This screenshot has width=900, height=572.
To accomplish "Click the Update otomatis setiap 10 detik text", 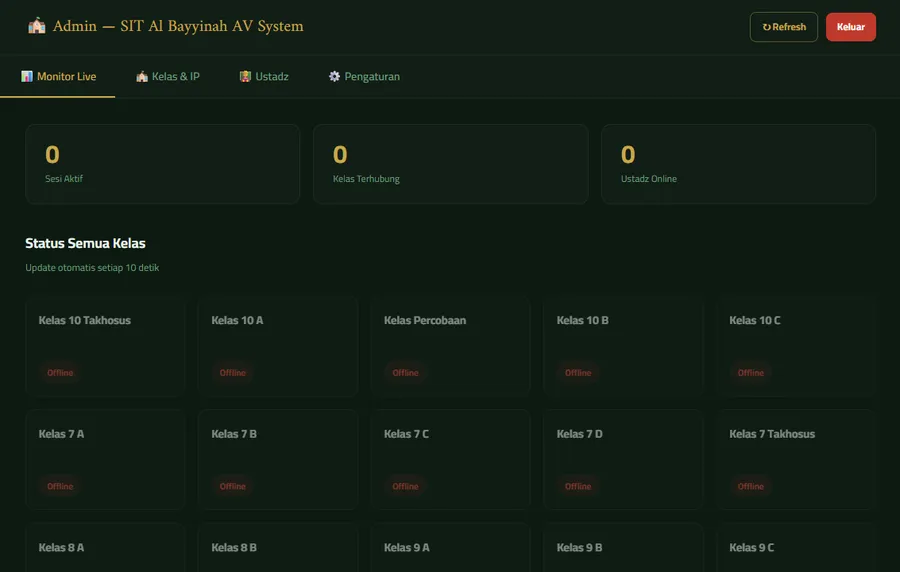I will point(92,267).
